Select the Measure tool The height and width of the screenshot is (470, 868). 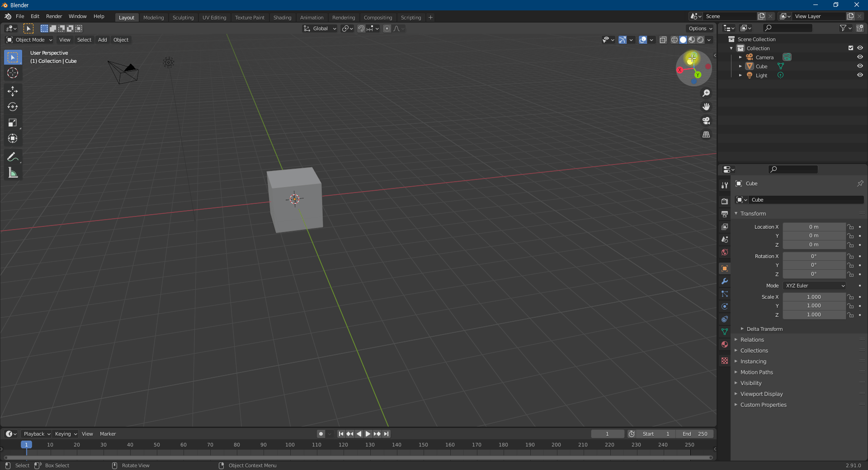[13, 173]
